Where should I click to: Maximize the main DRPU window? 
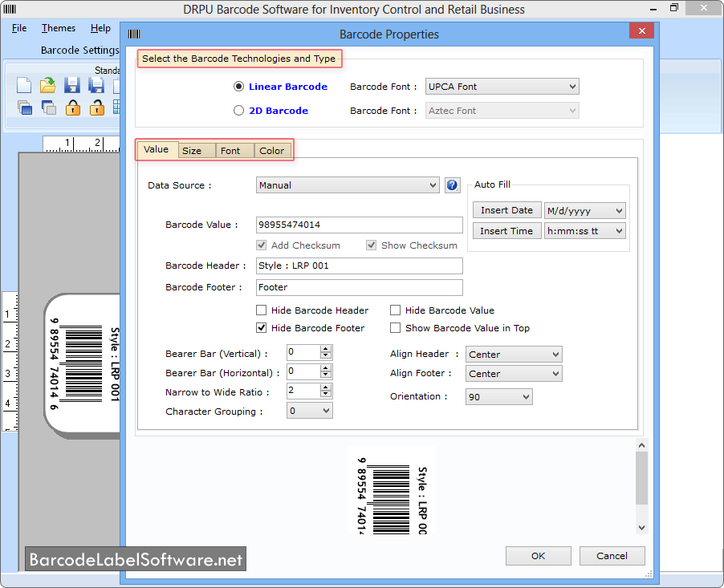click(674, 8)
